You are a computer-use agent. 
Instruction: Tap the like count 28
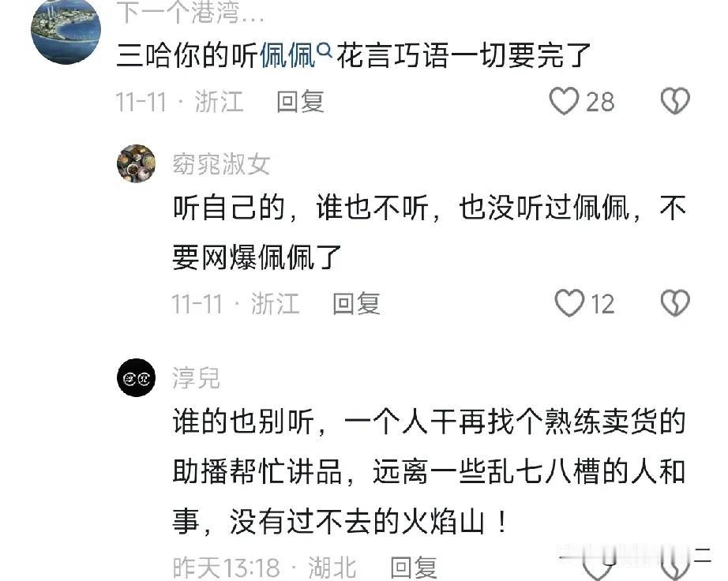click(600, 102)
